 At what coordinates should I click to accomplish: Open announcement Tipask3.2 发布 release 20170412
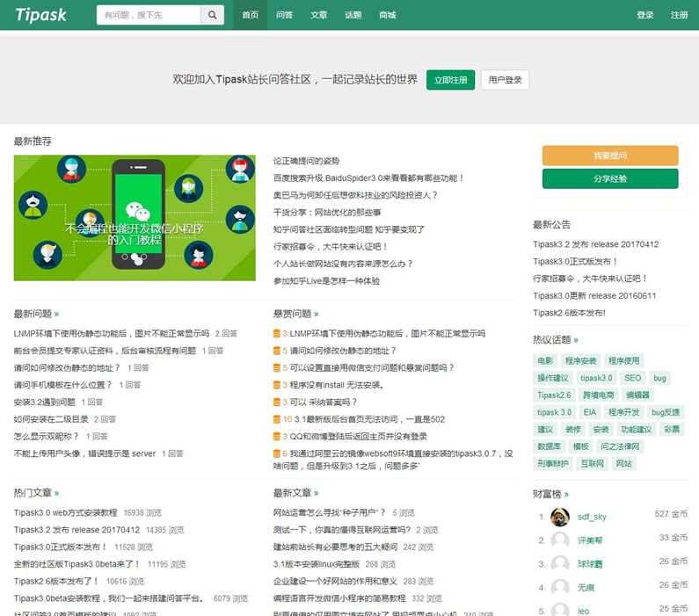pos(596,244)
